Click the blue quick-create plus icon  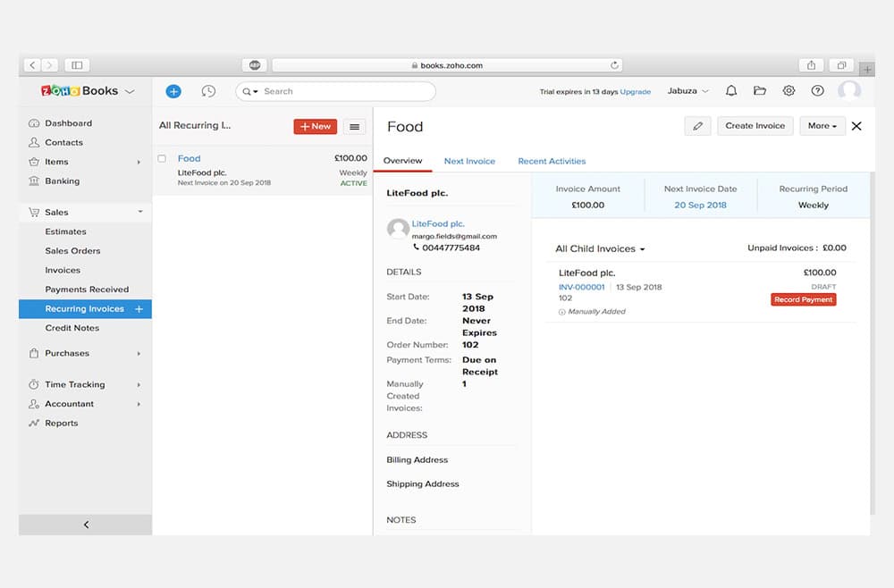tap(173, 91)
